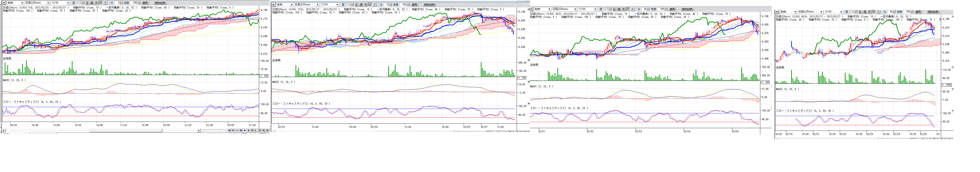Click the R icon under the 5-minute chart
Screen dimensions: 980x172
pos(260,131)
